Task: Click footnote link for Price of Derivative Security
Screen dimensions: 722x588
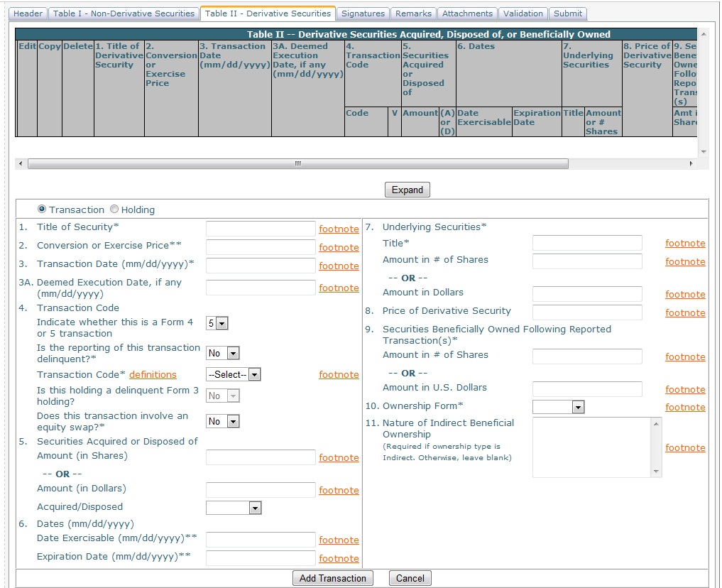Action: pos(685,312)
